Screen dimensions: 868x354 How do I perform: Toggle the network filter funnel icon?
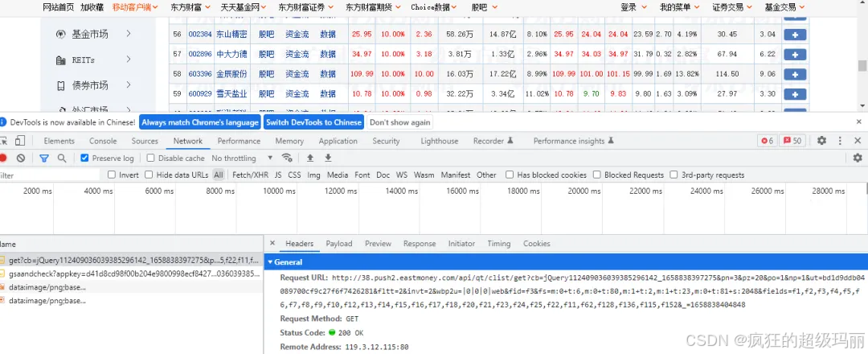(x=44, y=158)
